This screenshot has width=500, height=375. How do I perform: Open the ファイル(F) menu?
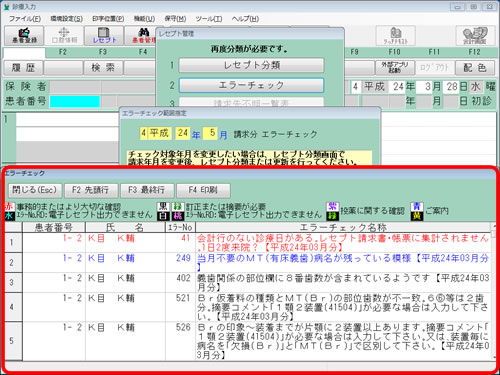[25, 19]
